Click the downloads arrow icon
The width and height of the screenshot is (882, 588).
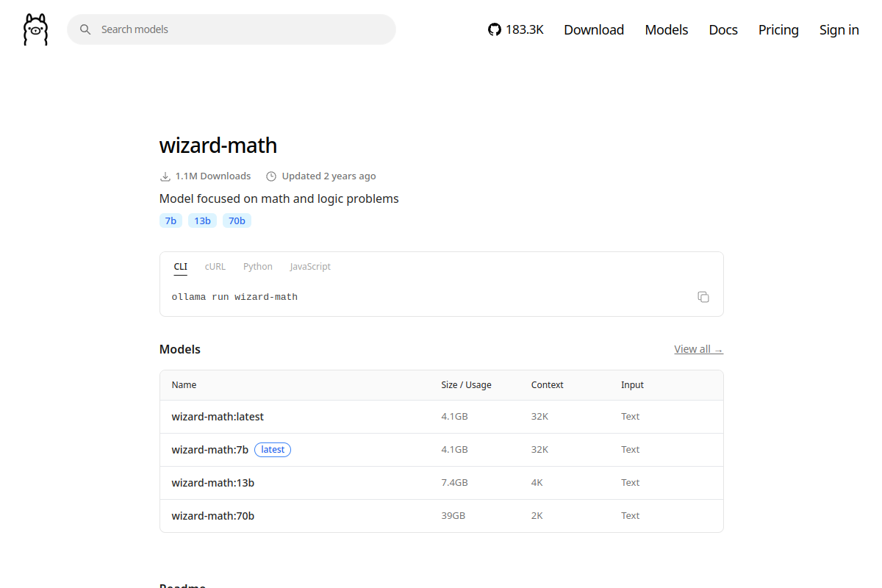click(165, 176)
